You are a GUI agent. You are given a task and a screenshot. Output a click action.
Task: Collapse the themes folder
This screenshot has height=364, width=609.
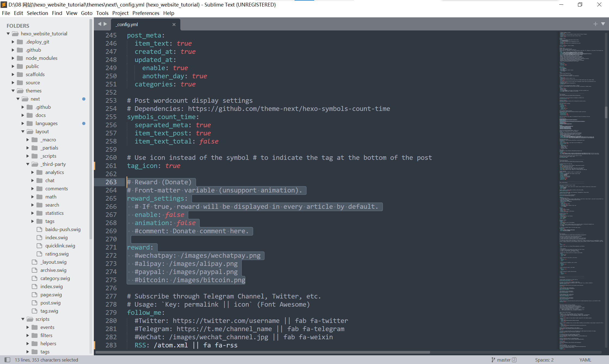[x=13, y=91]
